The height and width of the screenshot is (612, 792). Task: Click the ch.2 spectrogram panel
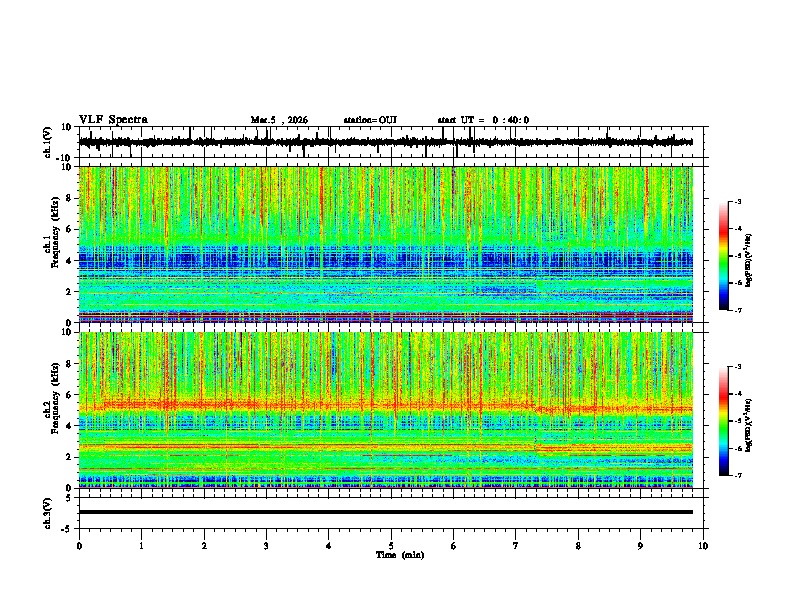385,410
